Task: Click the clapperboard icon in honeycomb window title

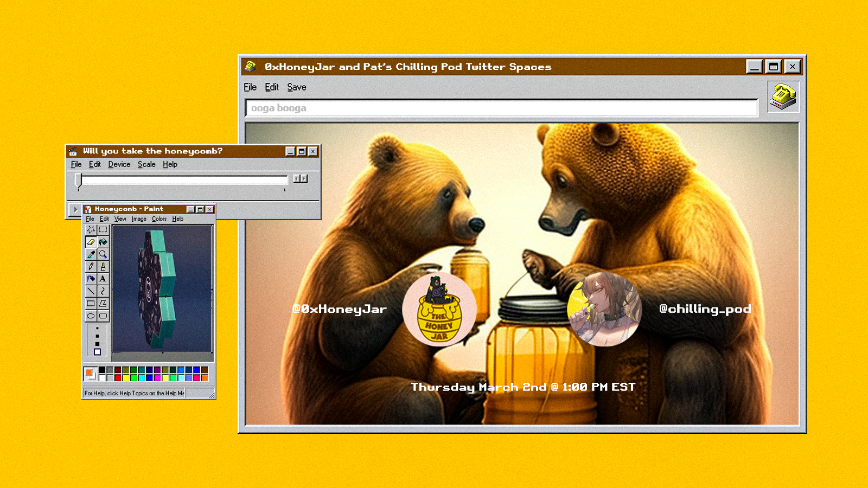Action: click(x=73, y=151)
